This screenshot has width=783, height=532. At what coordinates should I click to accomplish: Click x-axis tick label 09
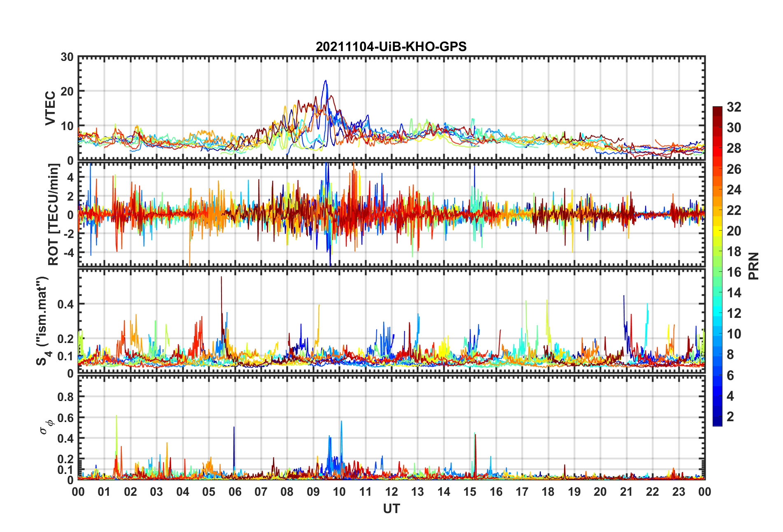point(313,492)
